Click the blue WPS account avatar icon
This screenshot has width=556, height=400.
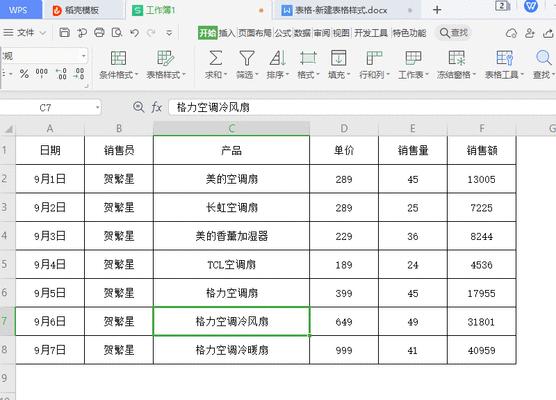(x=530, y=5)
